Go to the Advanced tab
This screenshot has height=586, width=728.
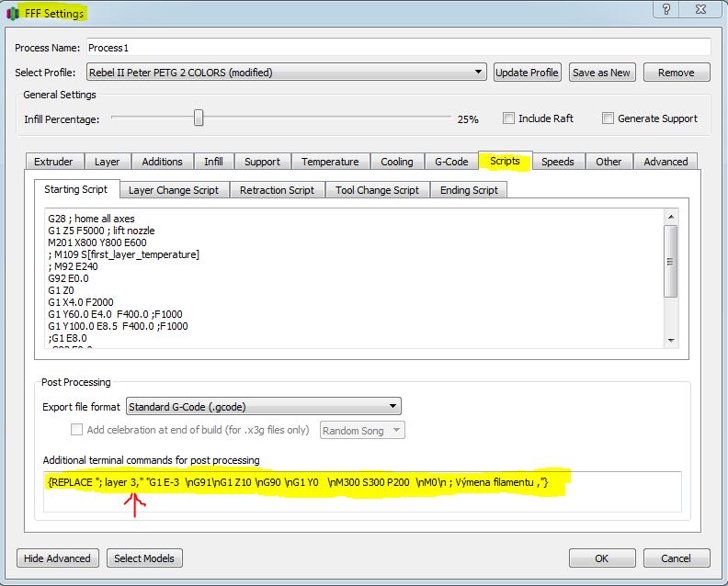[665, 162]
